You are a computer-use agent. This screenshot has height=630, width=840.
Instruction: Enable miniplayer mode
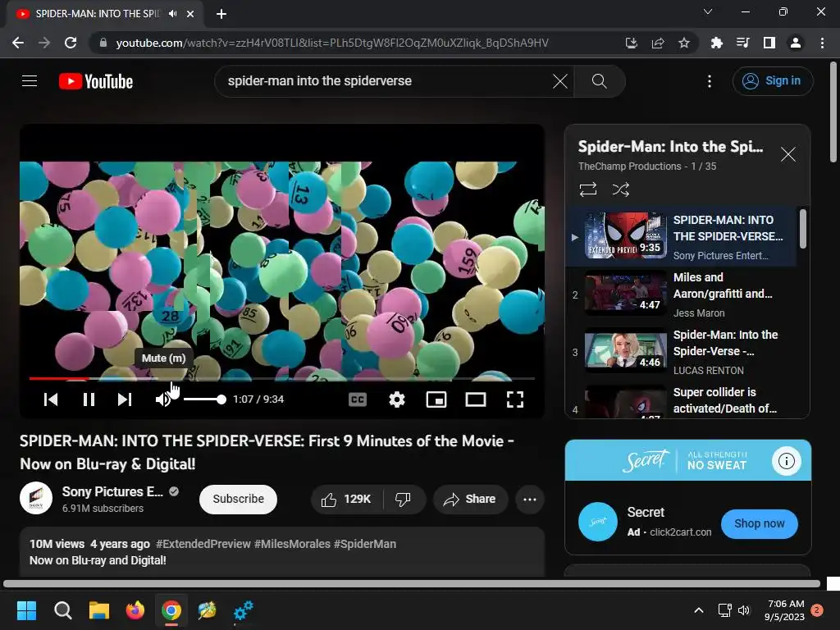coord(436,399)
